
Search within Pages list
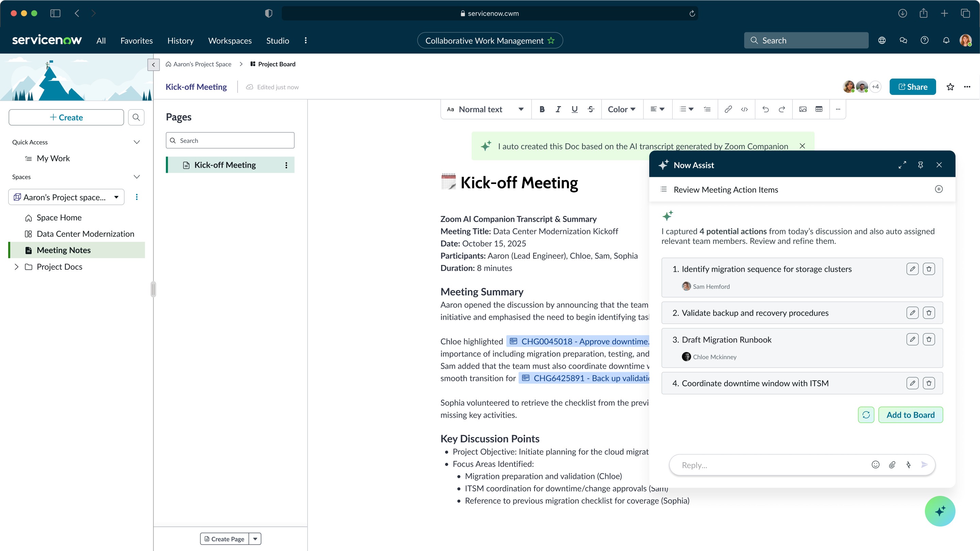pyautogui.click(x=230, y=141)
